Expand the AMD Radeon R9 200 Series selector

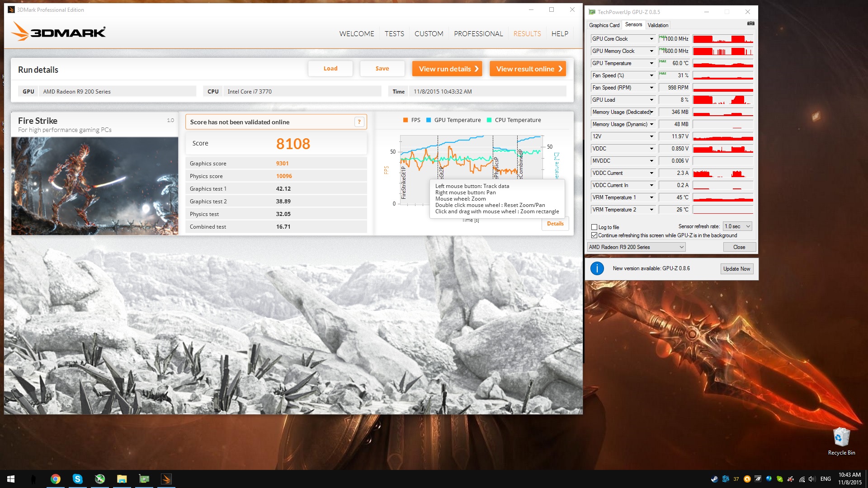coord(636,247)
